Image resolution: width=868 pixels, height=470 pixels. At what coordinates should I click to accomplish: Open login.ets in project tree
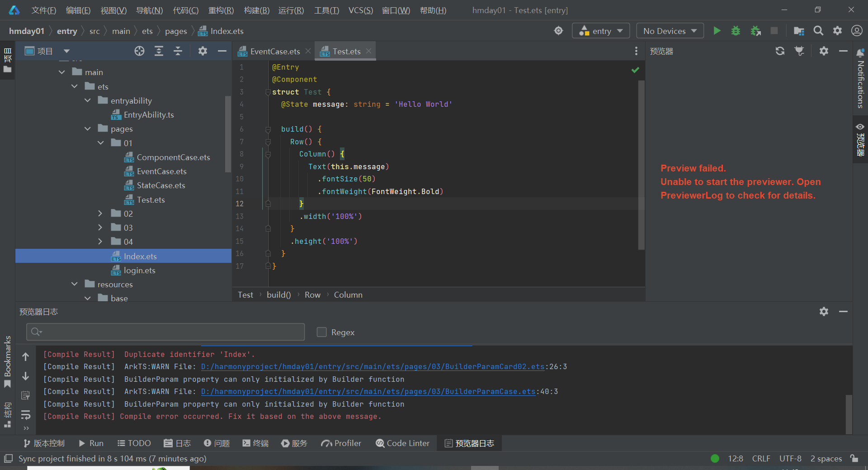point(139,271)
